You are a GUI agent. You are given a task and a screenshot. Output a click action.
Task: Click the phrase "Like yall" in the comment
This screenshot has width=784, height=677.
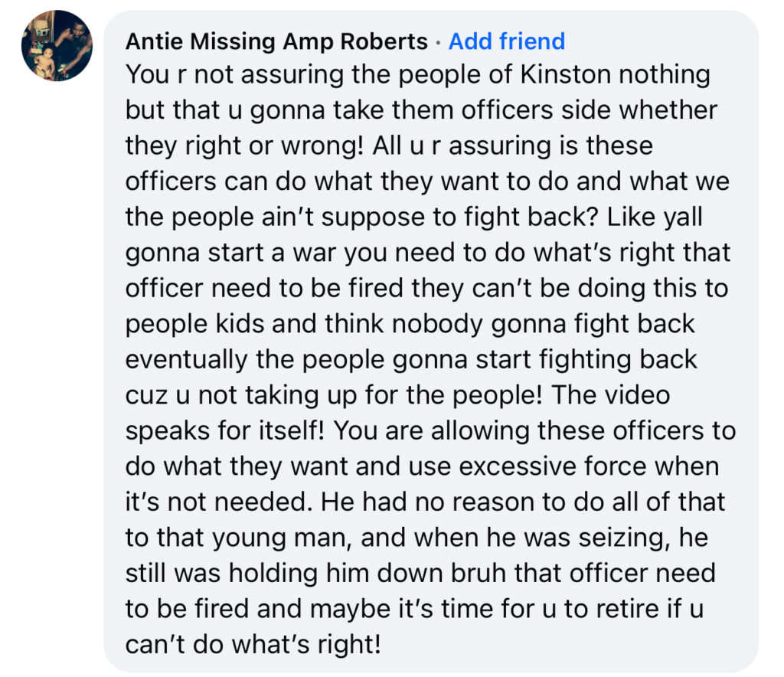(x=671, y=216)
